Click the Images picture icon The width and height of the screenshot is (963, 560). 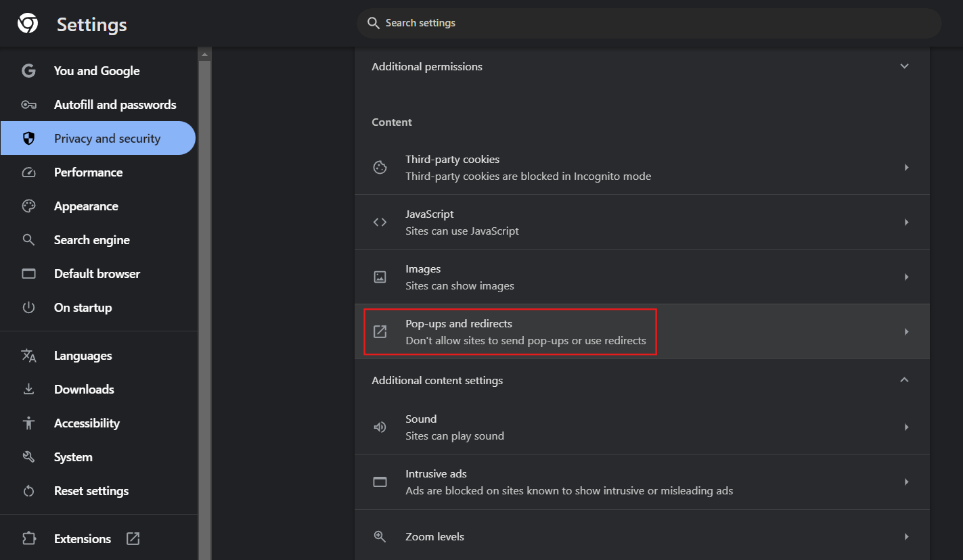click(x=380, y=277)
